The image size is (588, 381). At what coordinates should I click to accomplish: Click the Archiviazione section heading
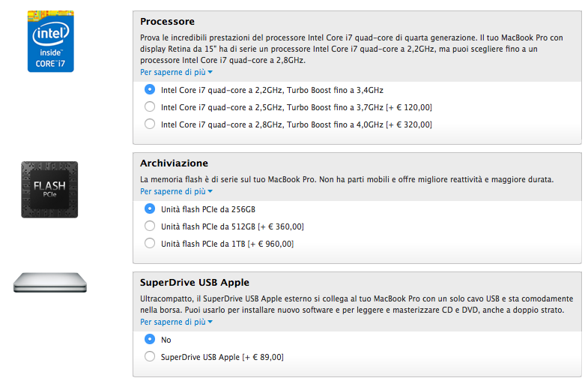(x=174, y=163)
